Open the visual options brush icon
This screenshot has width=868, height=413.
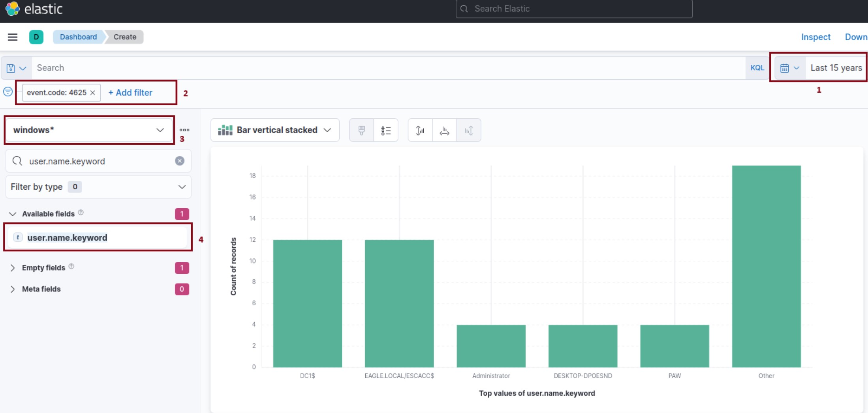[361, 130]
